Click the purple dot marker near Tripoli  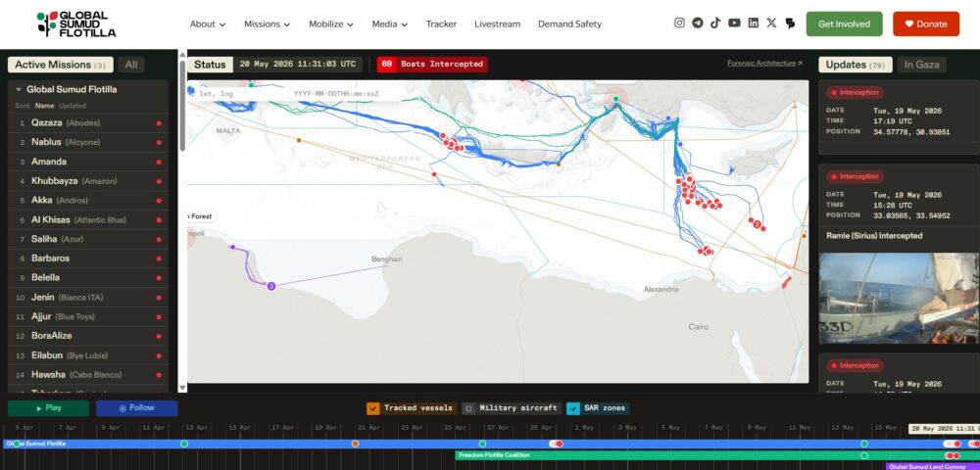[x=232, y=247]
